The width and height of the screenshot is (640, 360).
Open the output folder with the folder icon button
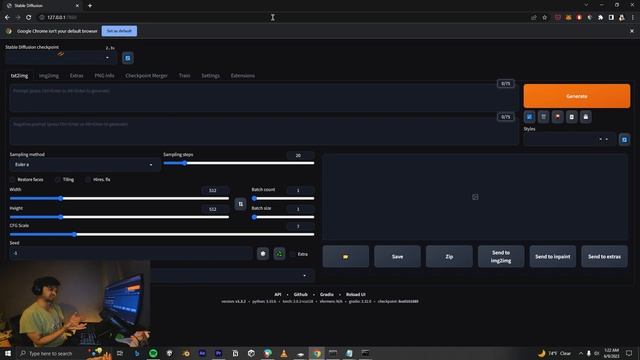(346, 256)
